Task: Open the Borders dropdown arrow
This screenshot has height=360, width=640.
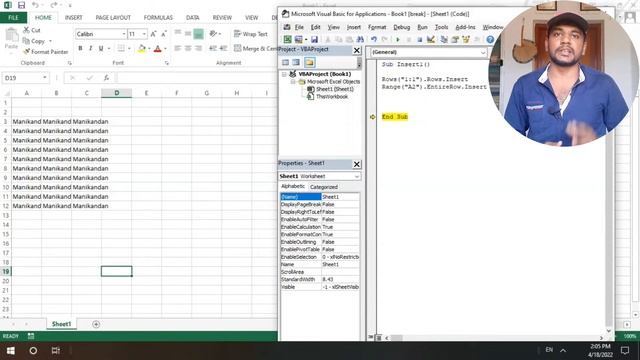Action: coord(129,49)
